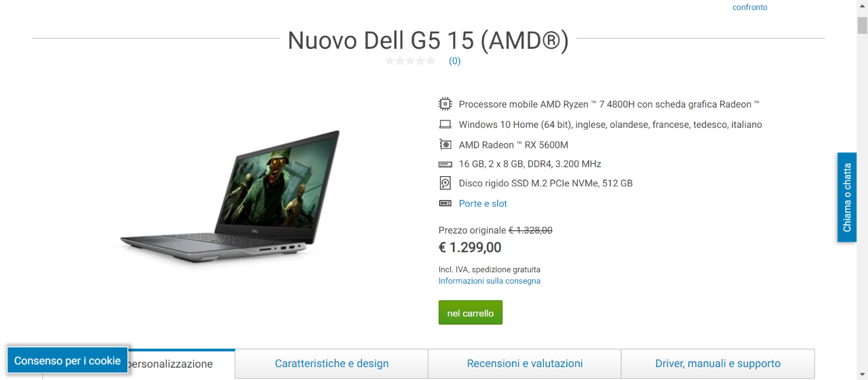Click the processor chip icon
868x380 pixels.
(x=445, y=104)
